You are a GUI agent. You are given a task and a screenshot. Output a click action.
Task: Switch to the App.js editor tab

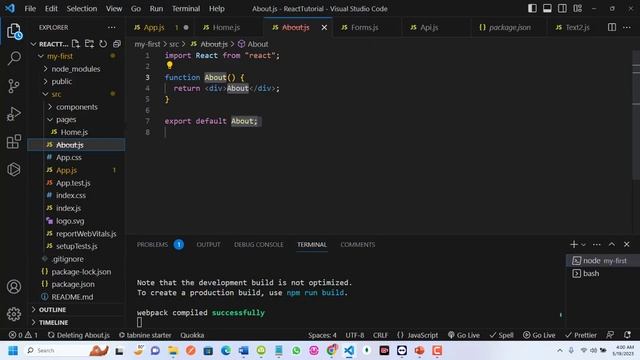pos(154,27)
